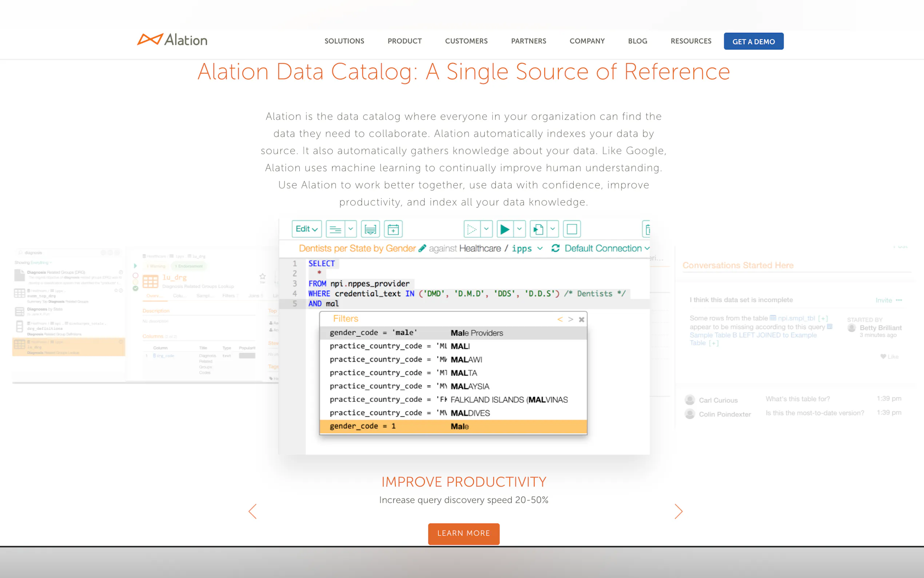Click the Alation logo
The height and width of the screenshot is (578, 924).
tap(172, 40)
